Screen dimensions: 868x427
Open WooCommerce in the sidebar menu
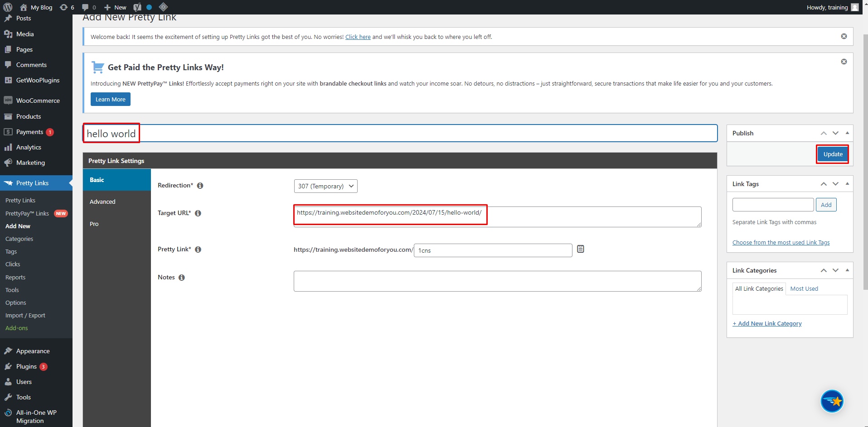point(38,101)
